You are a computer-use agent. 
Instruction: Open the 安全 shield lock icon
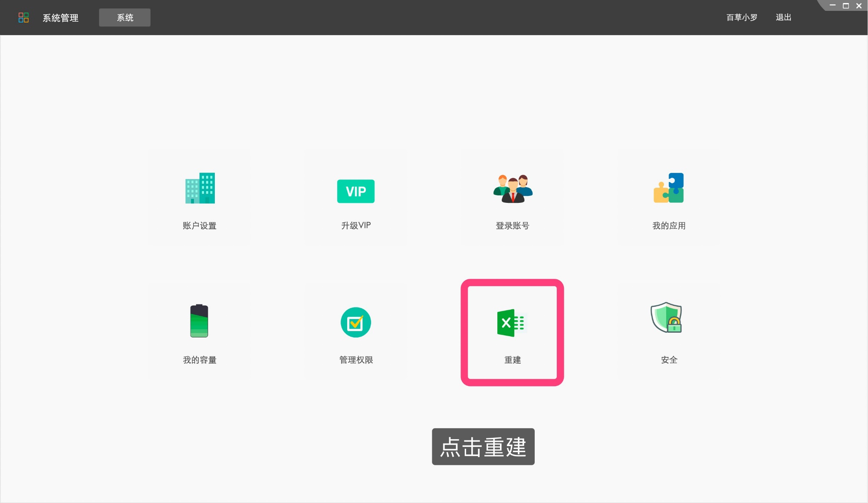(667, 318)
